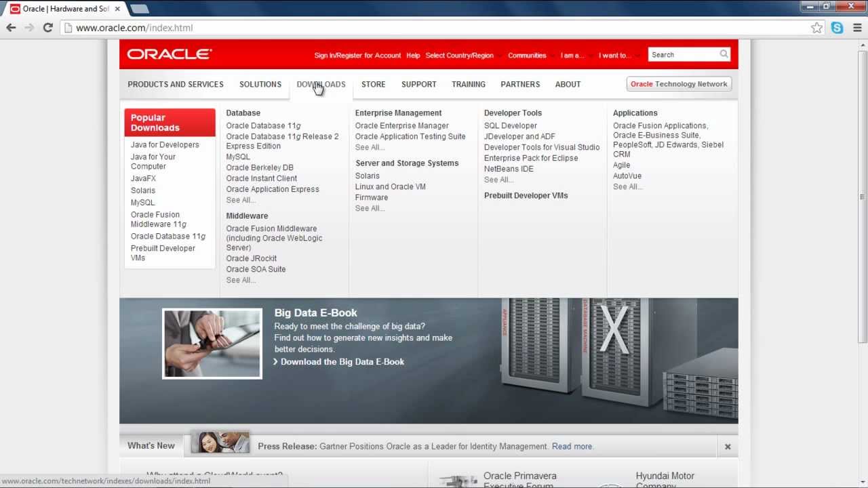Image resolution: width=868 pixels, height=488 pixels.
Task: Expand the 'I am a...' dropdown
Action: tap(575, 56)
